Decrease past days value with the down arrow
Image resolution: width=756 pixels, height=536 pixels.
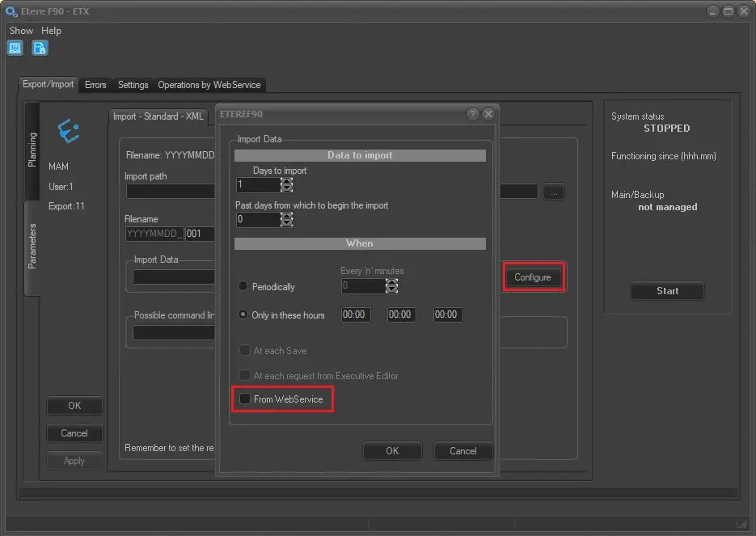click(286, 223)
